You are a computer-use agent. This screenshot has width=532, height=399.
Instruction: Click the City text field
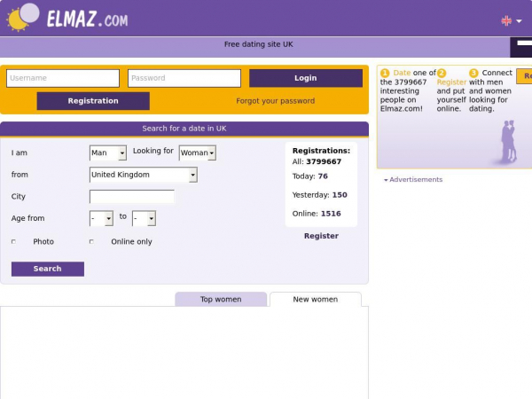tap(132, 197)
